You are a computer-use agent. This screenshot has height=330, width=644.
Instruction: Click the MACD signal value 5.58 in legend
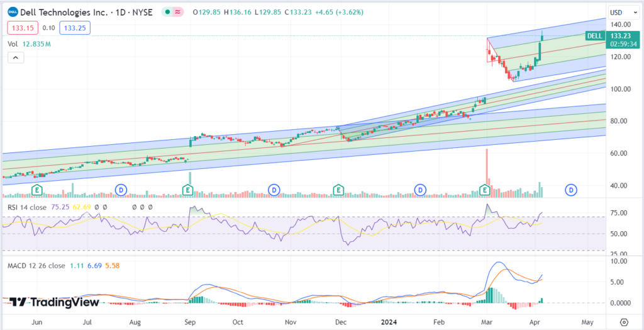coord(112,266)
